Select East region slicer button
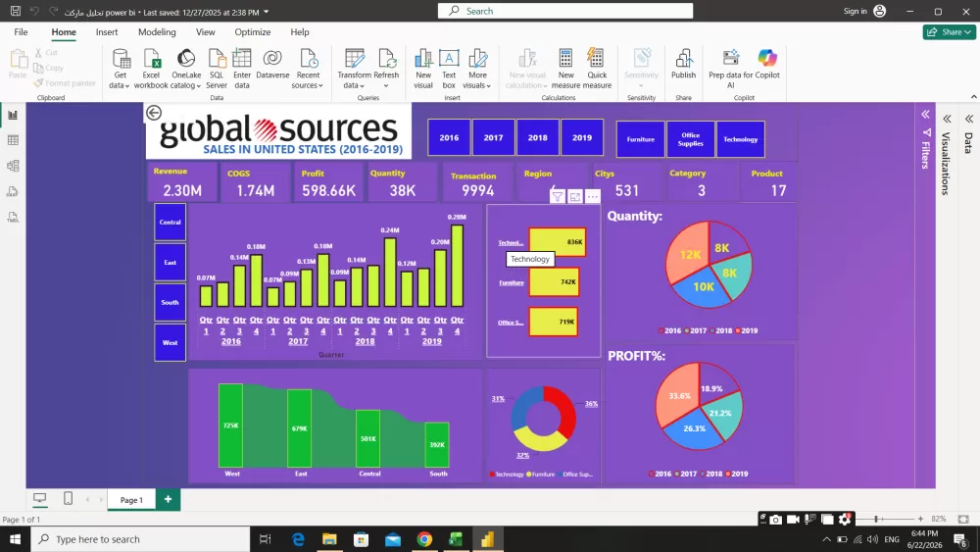Viewport: 980px width, 552px height. (x=170, y=262)
